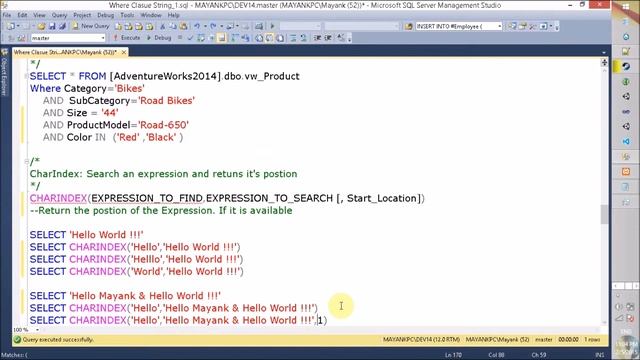Viewport: 640px width, 360px height.
Task: Click the Specify Values for Template Parameters icon
Action: (x=341, y=38)
